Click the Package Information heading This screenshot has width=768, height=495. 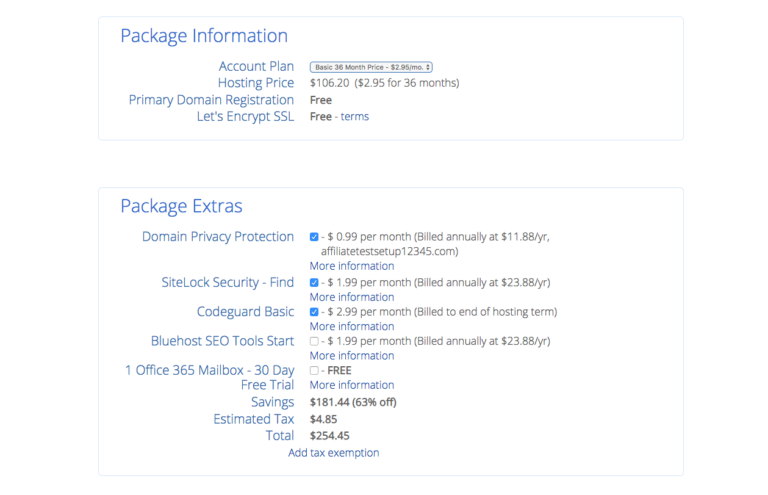[204, 36]
